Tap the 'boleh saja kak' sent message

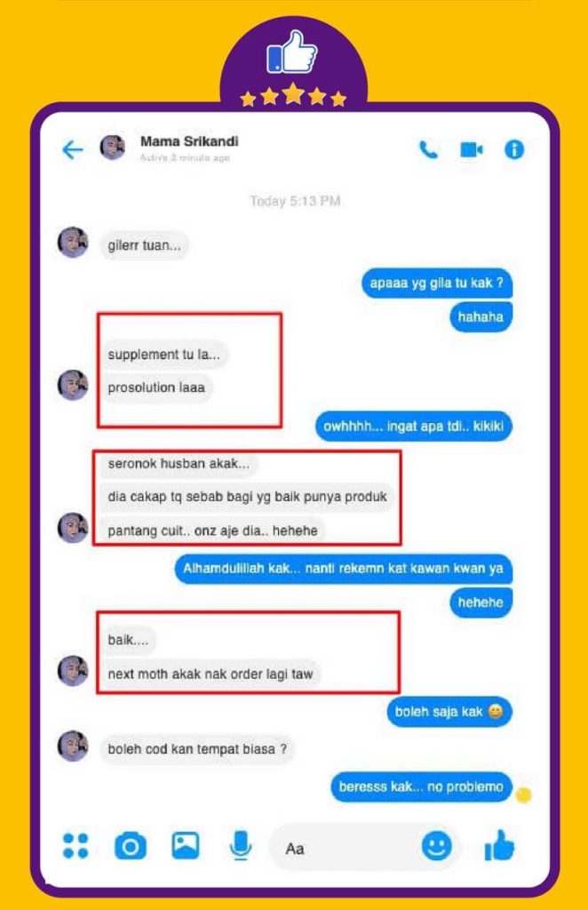point(449,712)
